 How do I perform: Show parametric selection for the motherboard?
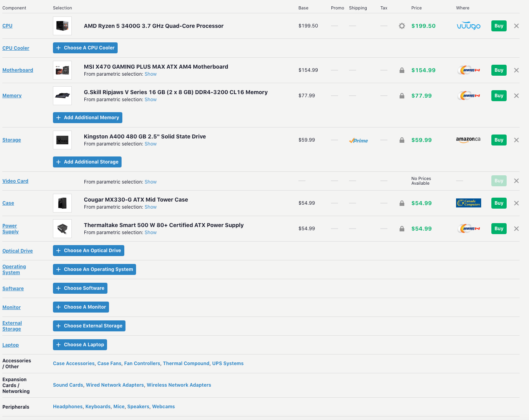151,74
